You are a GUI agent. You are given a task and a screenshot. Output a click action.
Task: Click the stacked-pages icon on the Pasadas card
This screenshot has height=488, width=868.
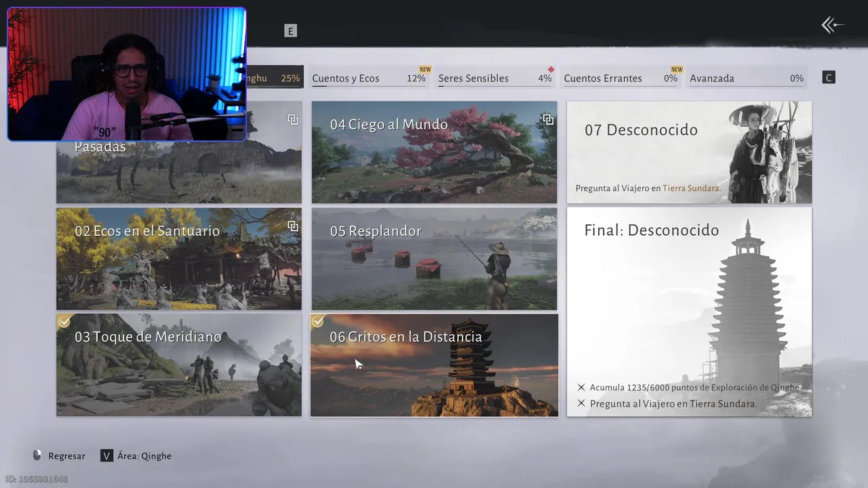pyautogui.click(x=292, y=119)
